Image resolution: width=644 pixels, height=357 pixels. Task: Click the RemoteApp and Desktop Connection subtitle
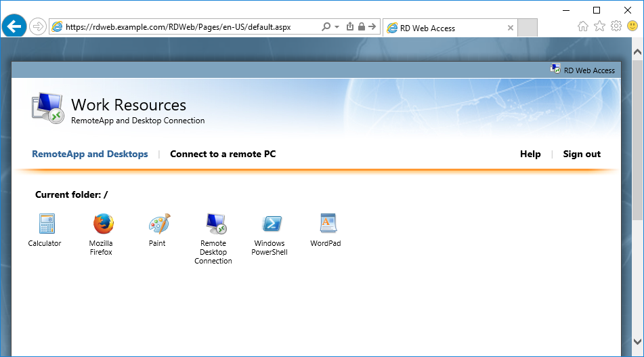137,121
